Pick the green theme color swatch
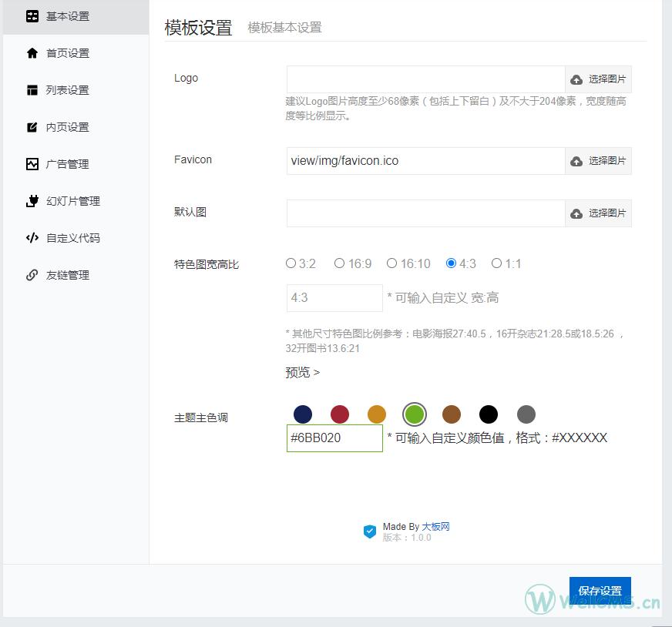Screen dimensions: 672x627 415,414
